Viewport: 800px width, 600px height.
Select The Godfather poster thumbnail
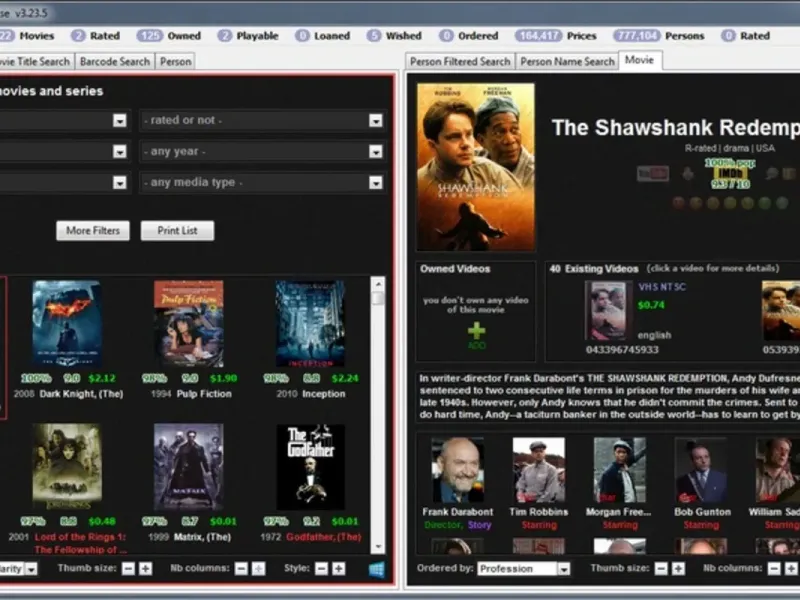pos(310,467)
